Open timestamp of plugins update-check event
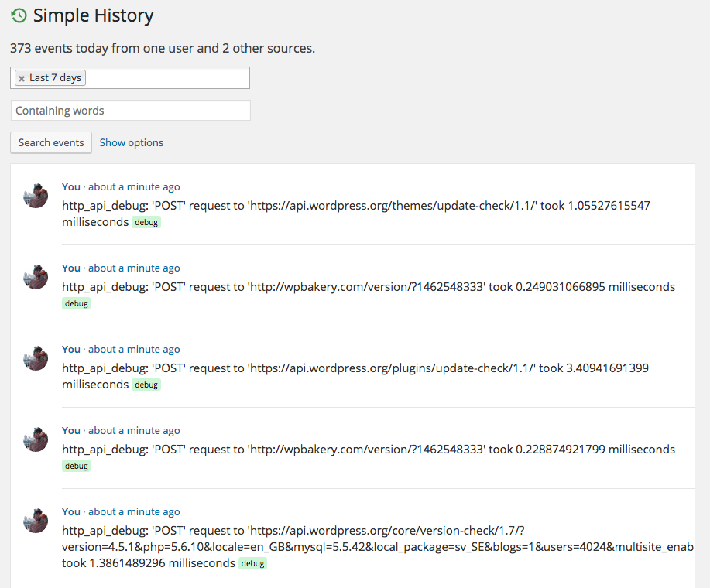The width and height of the screenshot is (710, 588). [x=134, y=349]
